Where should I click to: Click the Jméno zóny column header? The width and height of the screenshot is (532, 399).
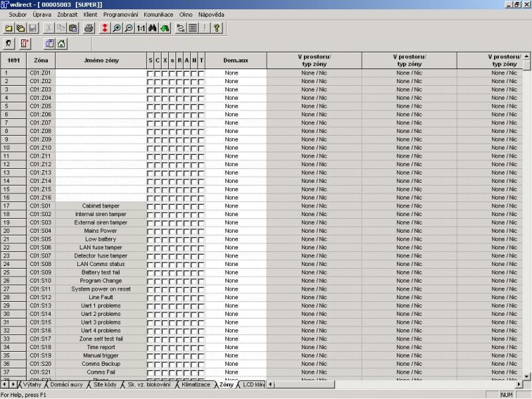(x=101, y=60)
